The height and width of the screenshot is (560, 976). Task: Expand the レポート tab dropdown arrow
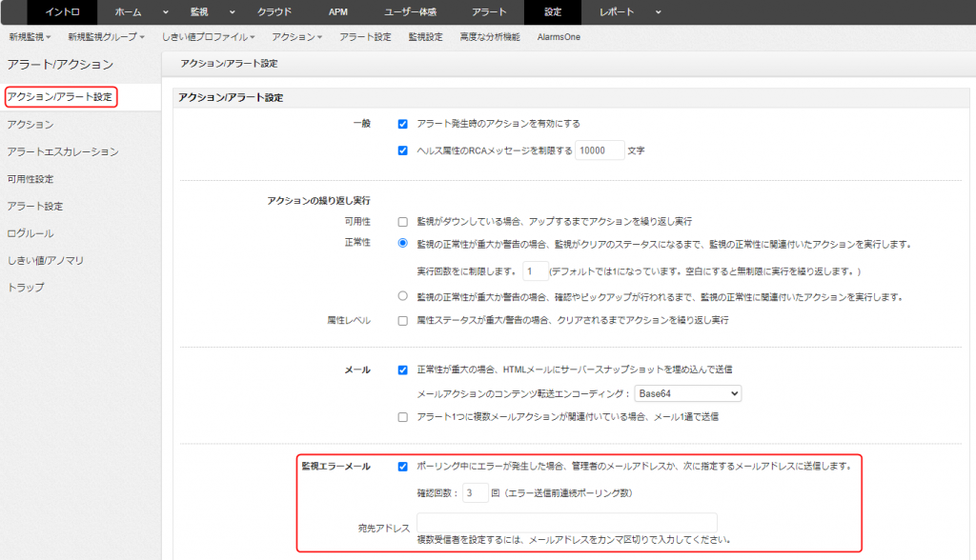[x=659, y=11]
